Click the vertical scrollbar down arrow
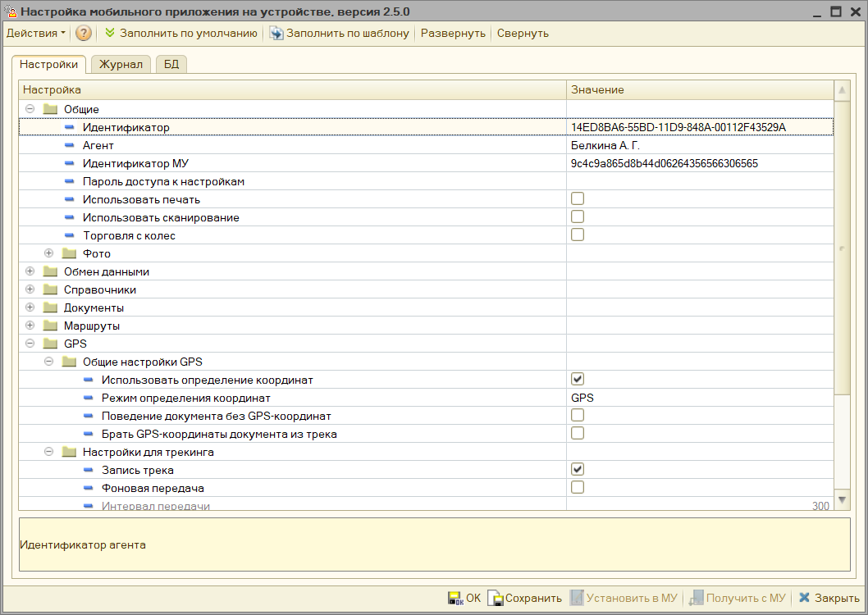868x615 pixels. tap(842, 500)
